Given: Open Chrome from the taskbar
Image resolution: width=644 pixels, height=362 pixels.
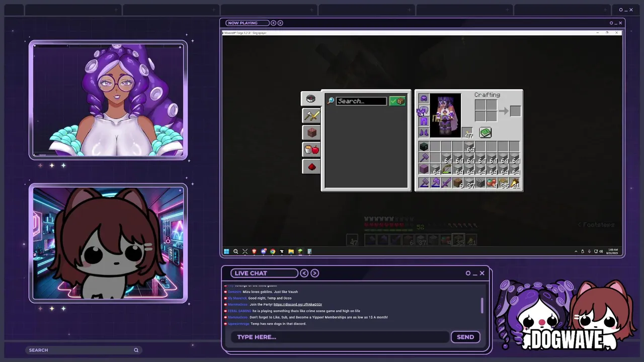Looking at the screenshot, I should coord(273,251).
